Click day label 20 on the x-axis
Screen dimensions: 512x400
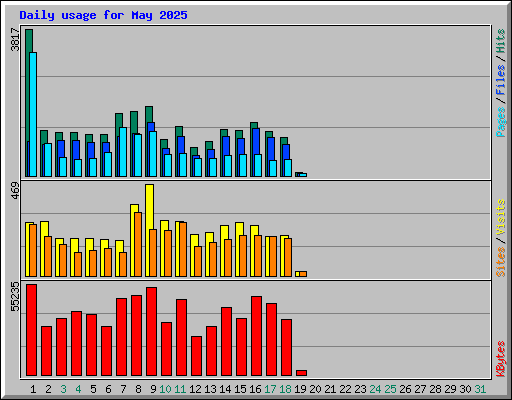pyautogui.click(x=315, y=389)
